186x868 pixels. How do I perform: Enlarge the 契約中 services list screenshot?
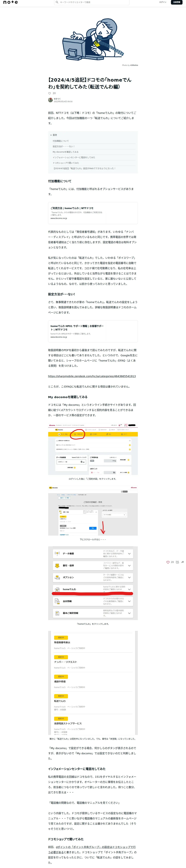[x=93, y=683]
